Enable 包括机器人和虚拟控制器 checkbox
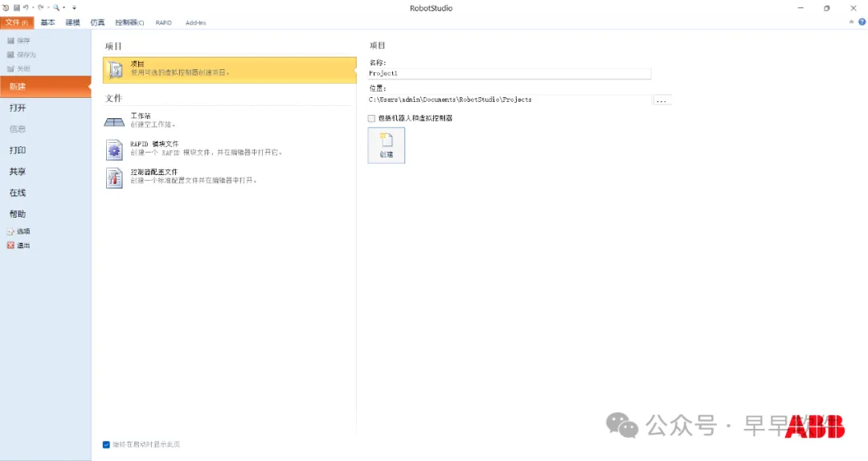 [371, 118]
